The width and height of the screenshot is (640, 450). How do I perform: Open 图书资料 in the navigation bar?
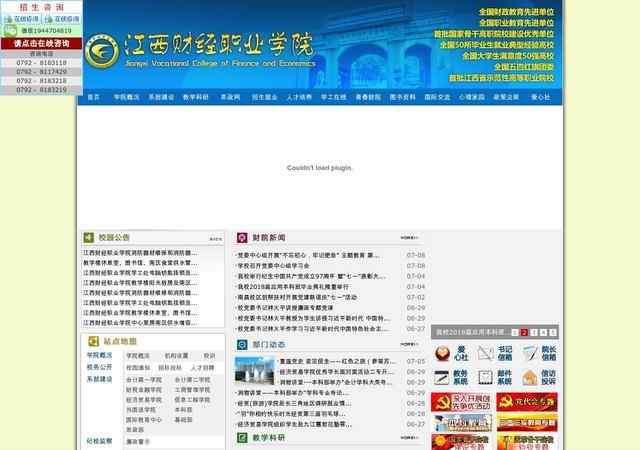click(402, 97)
